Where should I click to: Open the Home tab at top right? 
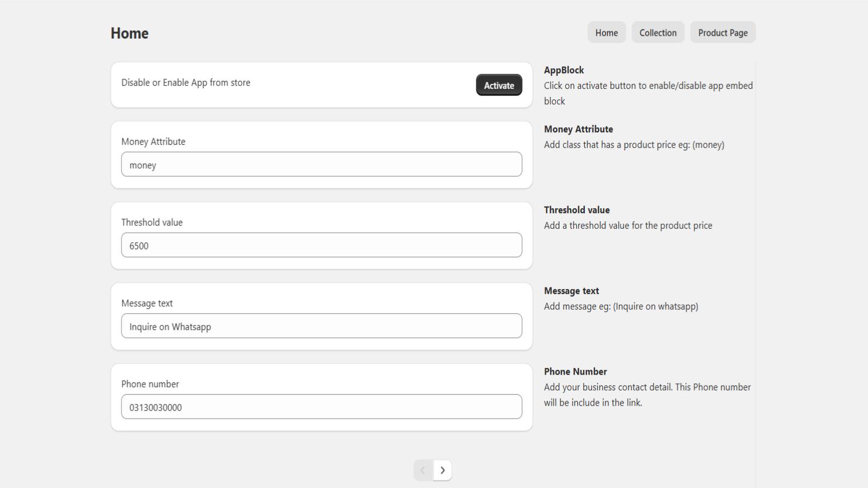(x=606, y=33)
